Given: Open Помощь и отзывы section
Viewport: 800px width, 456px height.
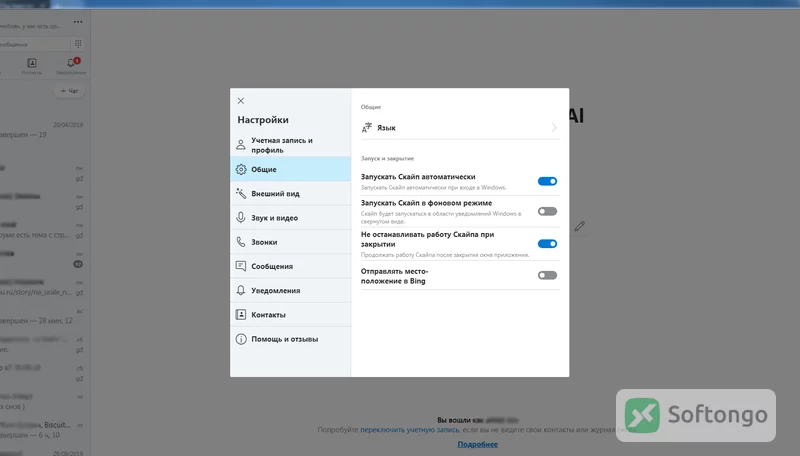Looking at the screenshot, I should (x=290, y=339).
